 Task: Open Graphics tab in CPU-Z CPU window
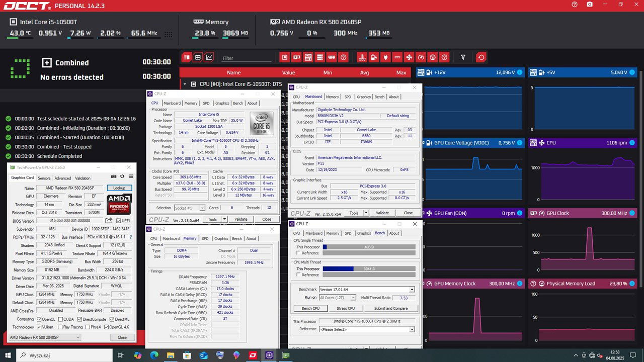pos(222,103)
